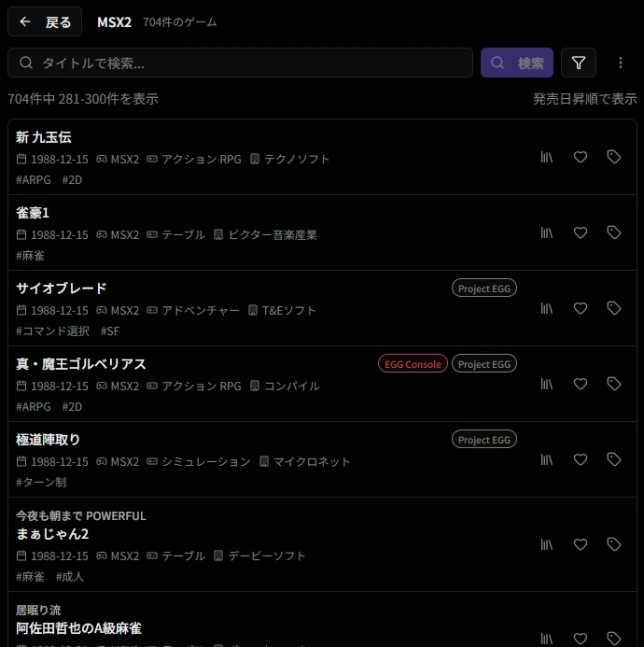Click the #コマンド選択 tag
Image resolution: width=644 pixels, height=647 pixels.
tap(53, 331)
